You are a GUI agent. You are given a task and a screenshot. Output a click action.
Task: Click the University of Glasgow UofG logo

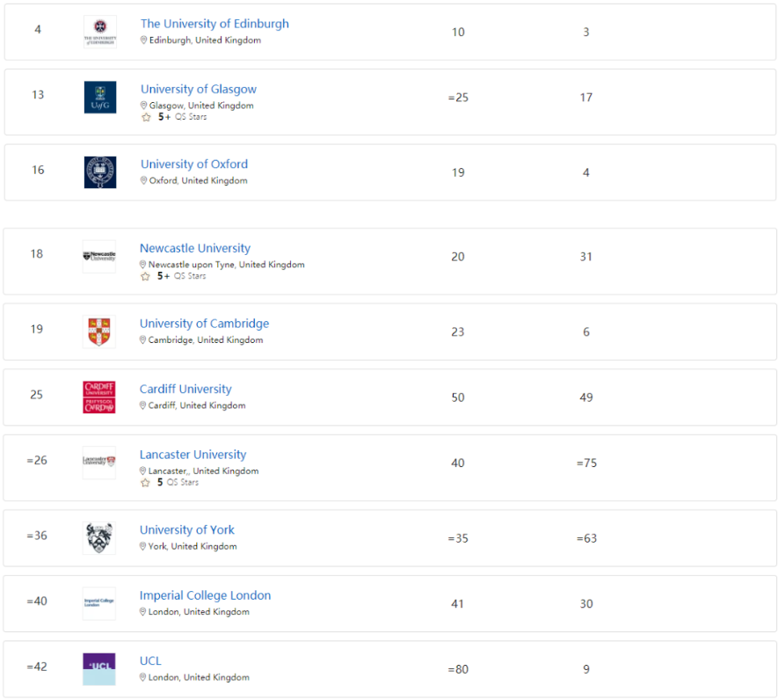(x=100, y=98)
